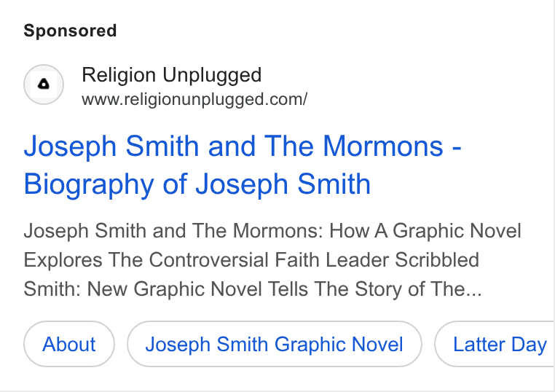Select the About chip
Screen dimensions: 555x392
pyautogui.click(x=69, y=344)
